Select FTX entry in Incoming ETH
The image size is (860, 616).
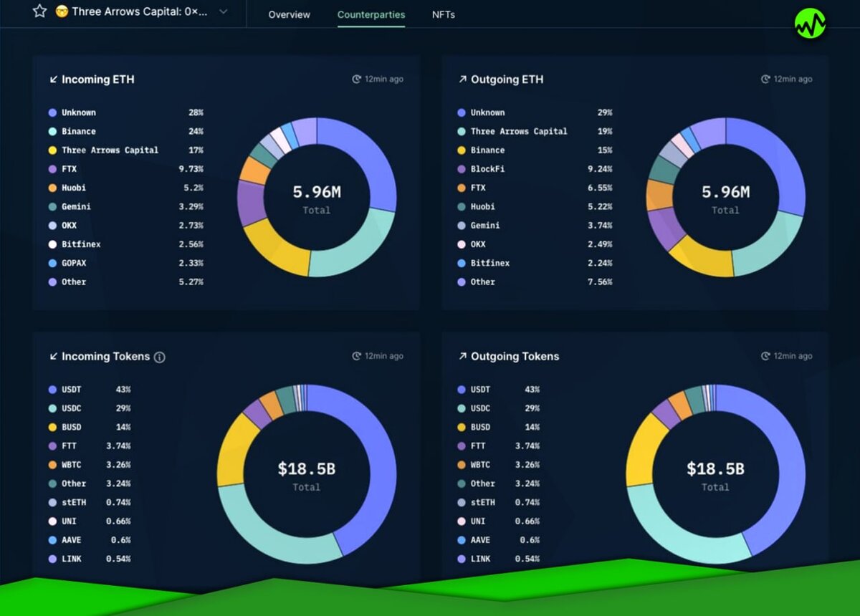[x=125, y=169]
